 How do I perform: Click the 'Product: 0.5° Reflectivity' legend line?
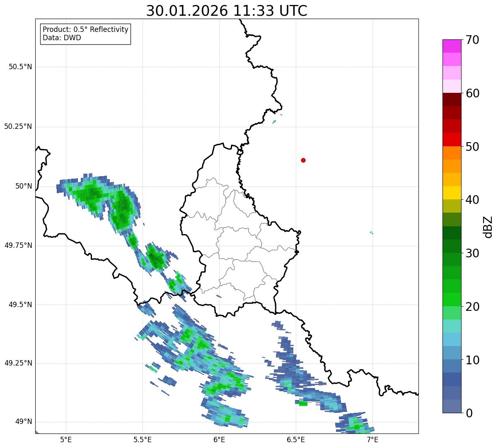tap(85, 30)
